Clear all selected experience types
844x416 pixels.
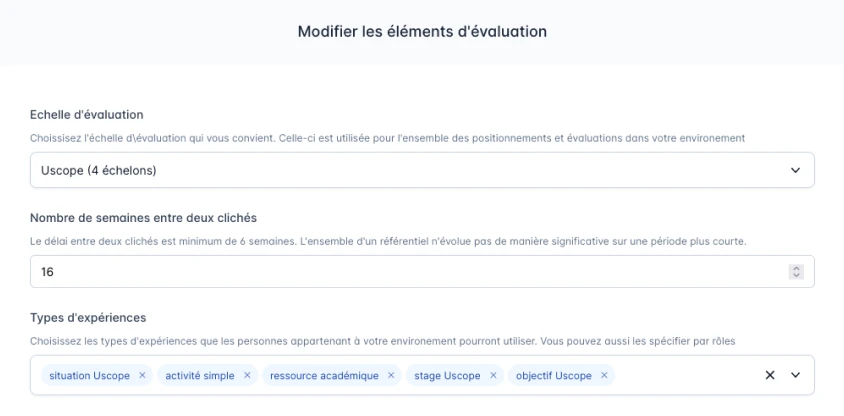point(770,375)
